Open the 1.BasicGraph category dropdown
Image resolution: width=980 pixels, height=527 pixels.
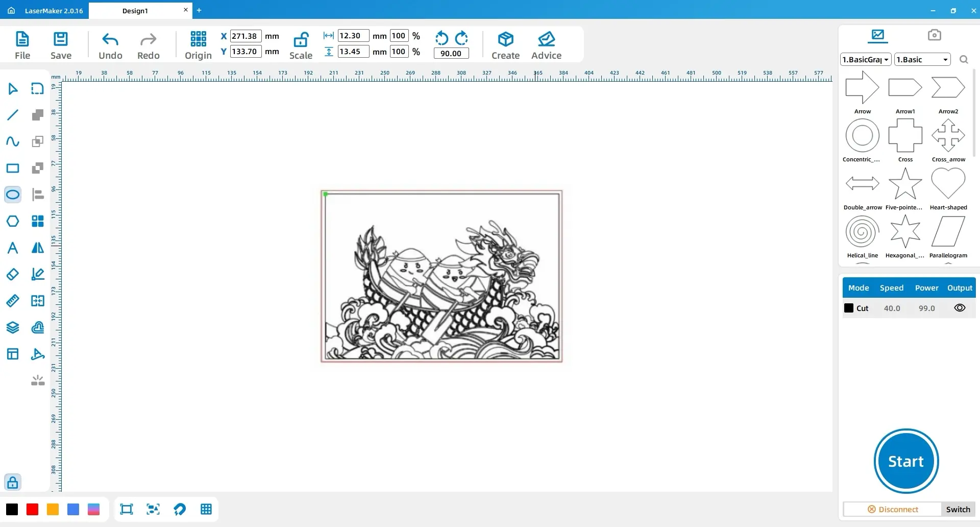click(x=866, y=60)
